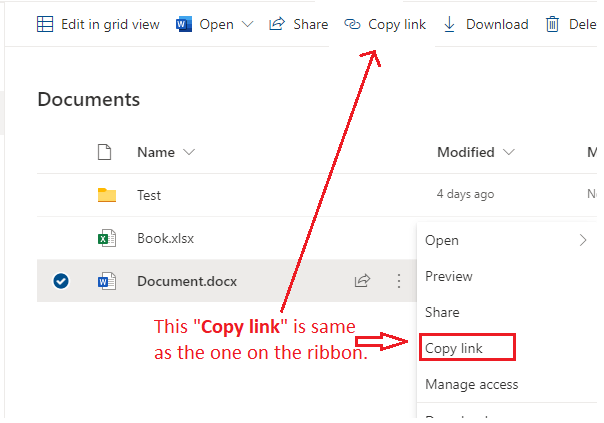This screenshot has width=604, height=423.
Task: Click the Share icon in the toolbar
Action: pos(277,24)
